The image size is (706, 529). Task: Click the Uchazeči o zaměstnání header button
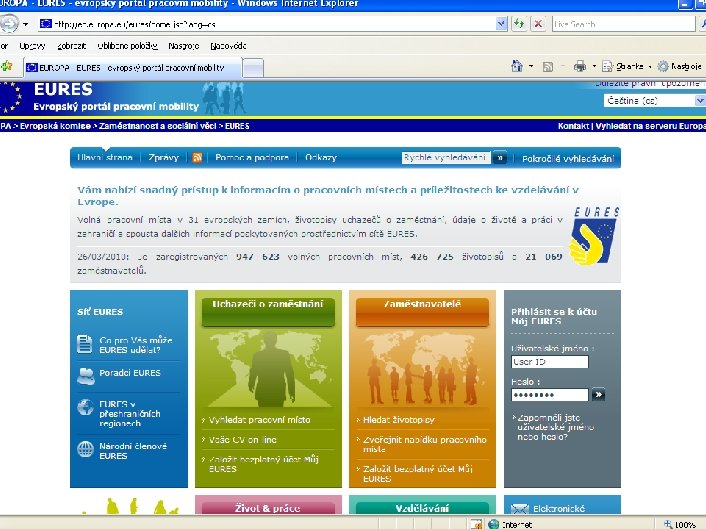point(268,312)
